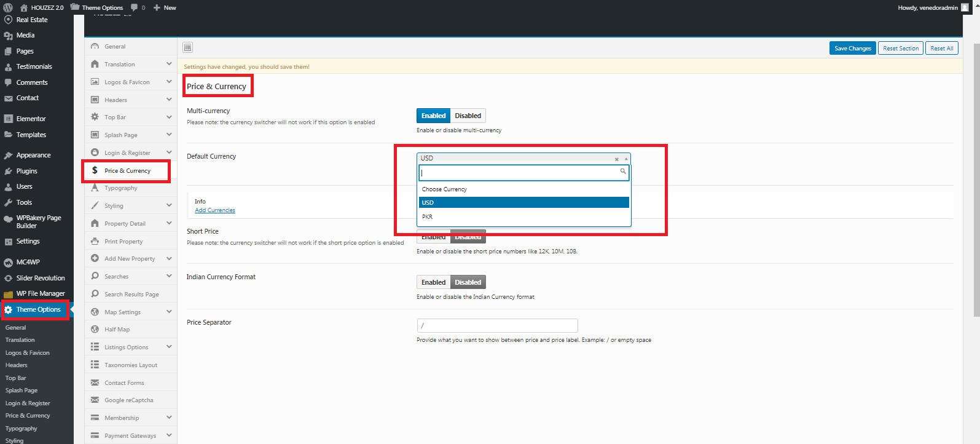Select PKR in the currency list
Image resolution: width=980 pixels, height=444 pixels.
[x=524, y=216]
